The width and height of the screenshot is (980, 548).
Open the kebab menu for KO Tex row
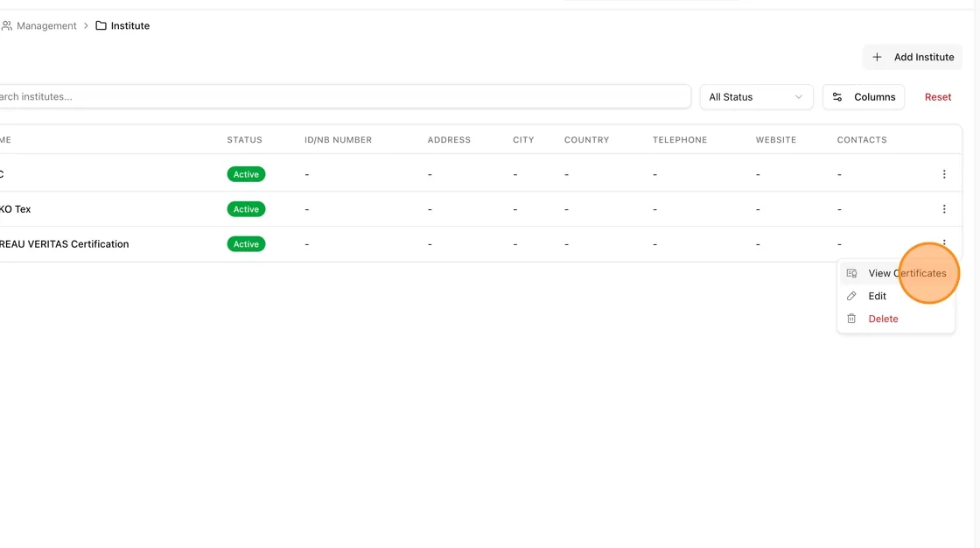[x=944, y=209]
